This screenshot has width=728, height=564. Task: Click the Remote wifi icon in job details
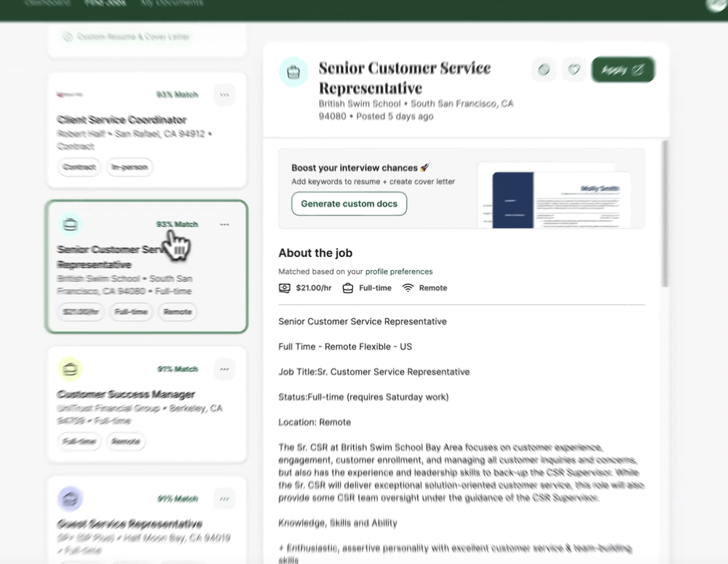(x=409, y=287)
